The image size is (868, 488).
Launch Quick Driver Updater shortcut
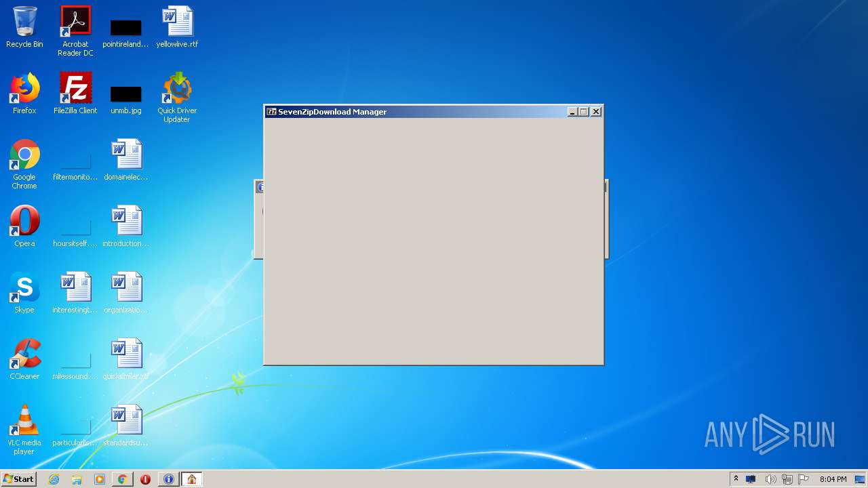click(x=177, y=98)
